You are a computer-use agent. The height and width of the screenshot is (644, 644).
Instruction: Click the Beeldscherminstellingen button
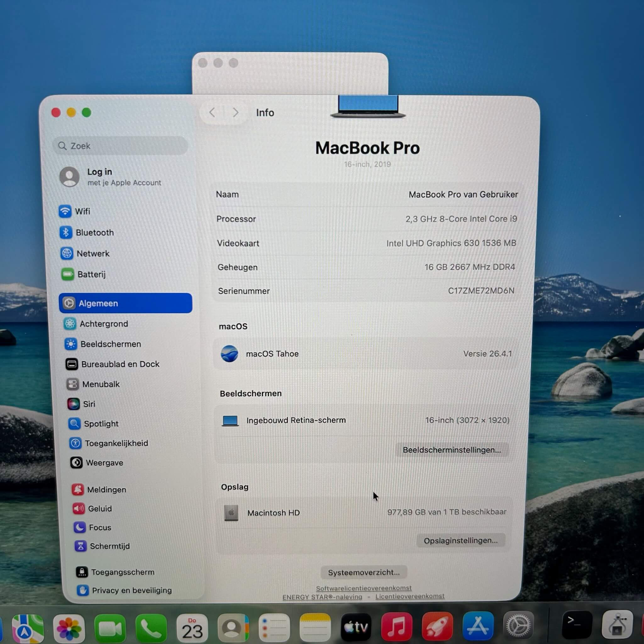(x=451, y=450)
